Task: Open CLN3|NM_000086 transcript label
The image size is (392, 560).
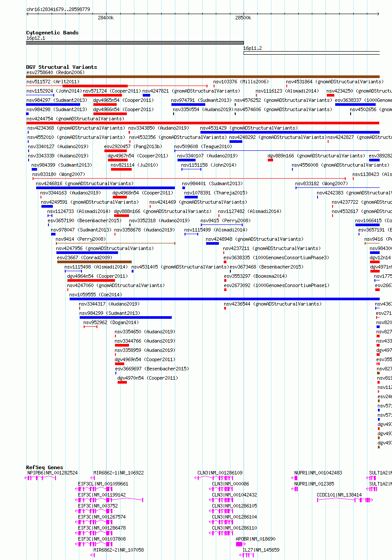Action: pyautogui.click(x=230, y=484)
